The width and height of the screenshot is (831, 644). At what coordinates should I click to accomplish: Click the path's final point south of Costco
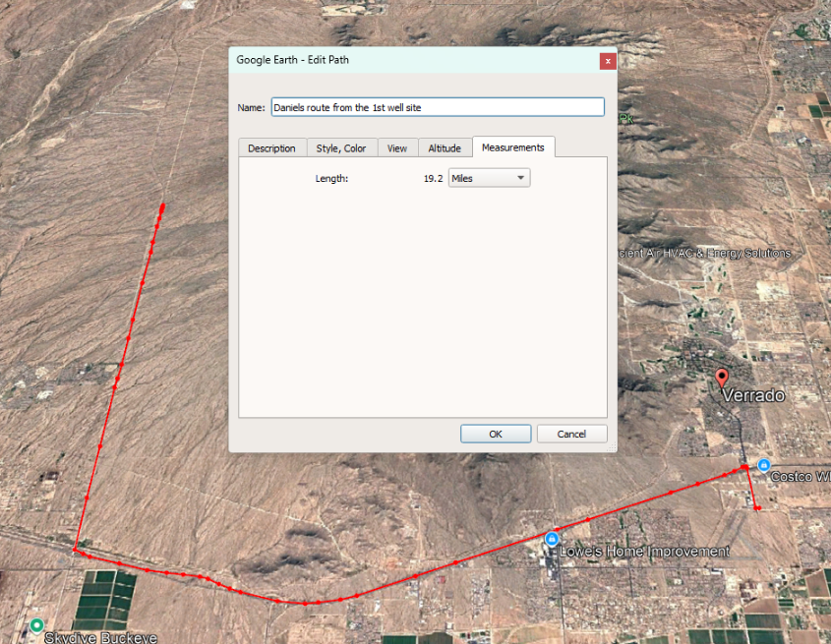tap(757, 507)
